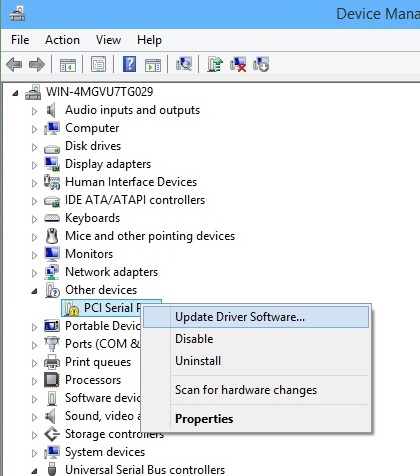Click Show/Hide Action Pane toolbar icon
Viewport: 420px width, 476px height.
tap(153, 64)
